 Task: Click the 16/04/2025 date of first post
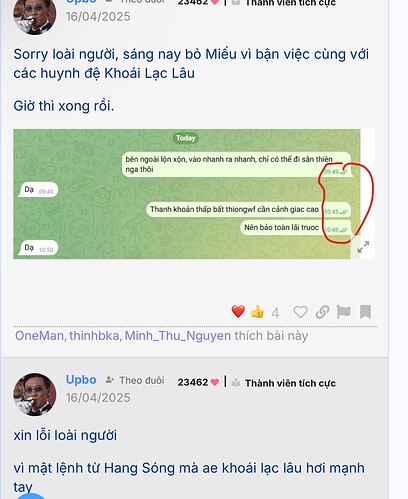click(98, 17)
